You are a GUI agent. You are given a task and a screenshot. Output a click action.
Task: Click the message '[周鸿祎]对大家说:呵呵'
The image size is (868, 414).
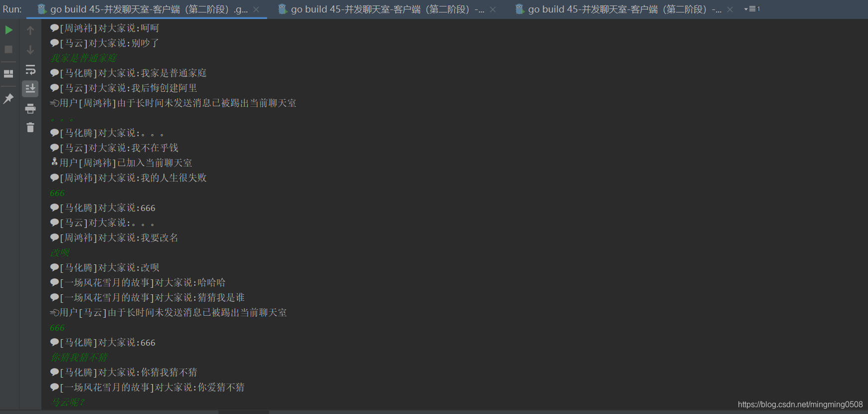[105, 28]
